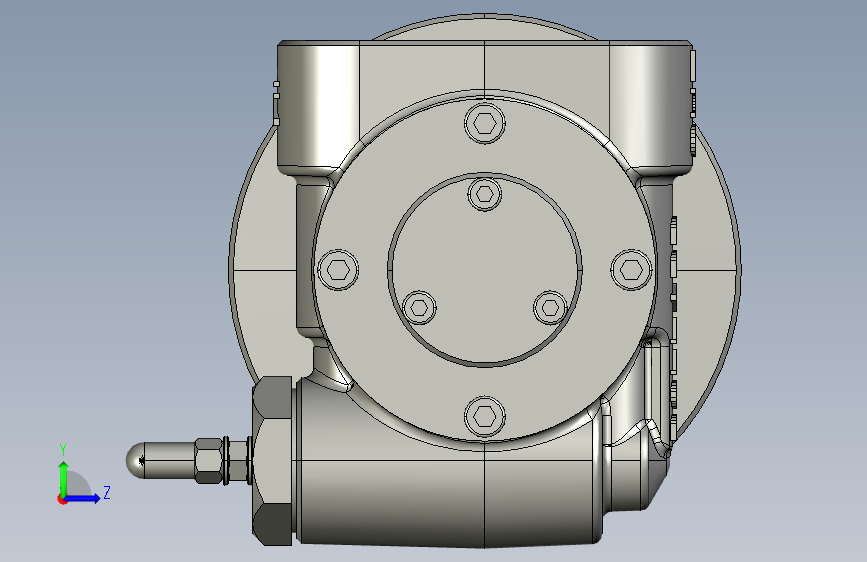Click the red X origin ball of the triad
This screenshot has width=867, height=562.
click(x=62, y=499)
